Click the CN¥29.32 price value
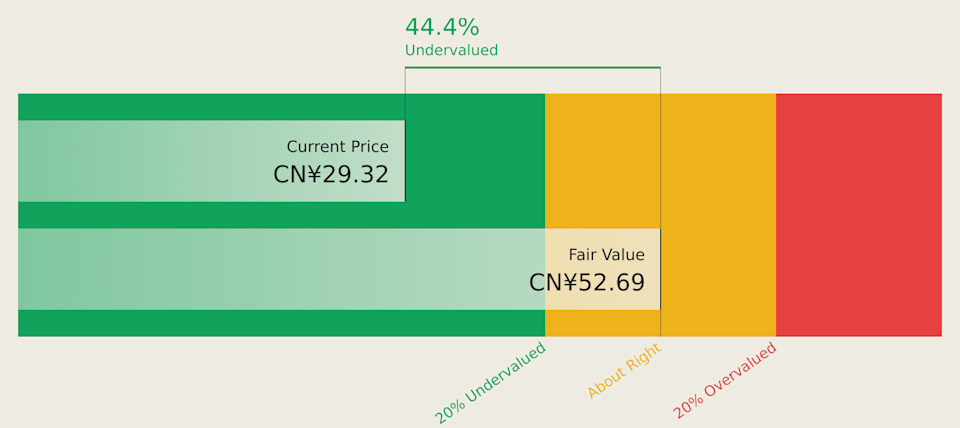 click(x=330, y=175)
